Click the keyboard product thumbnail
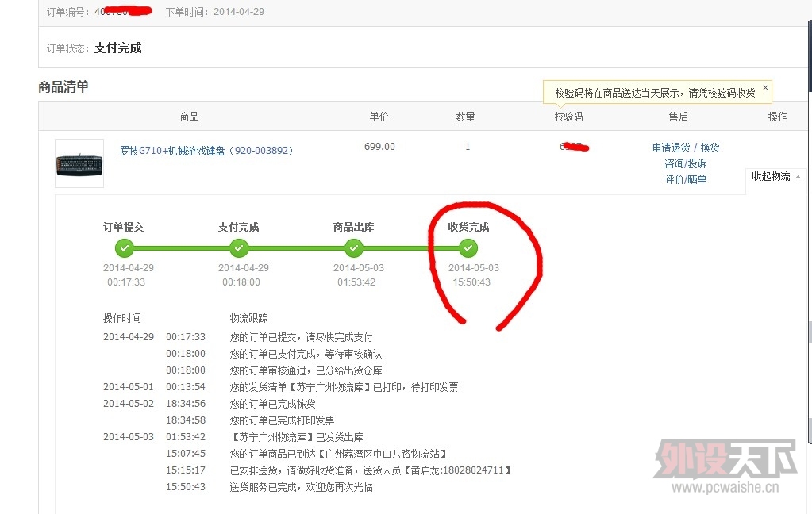The height and width of the screenshot is (514, 812). pos(79,163)
